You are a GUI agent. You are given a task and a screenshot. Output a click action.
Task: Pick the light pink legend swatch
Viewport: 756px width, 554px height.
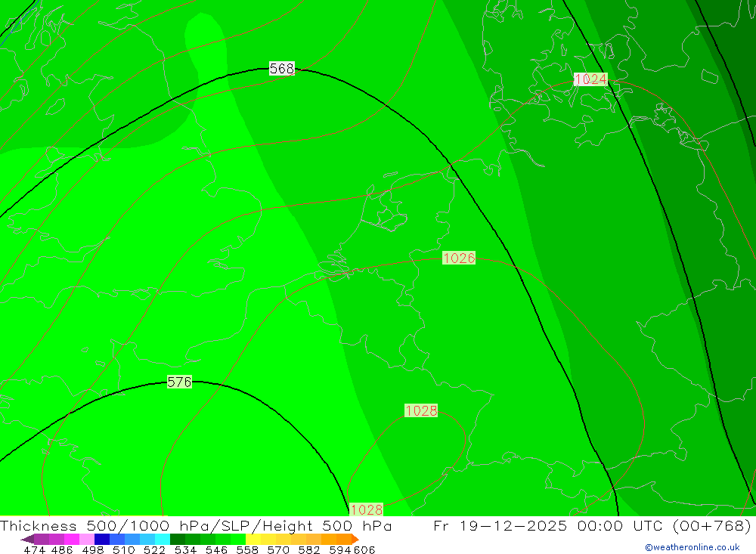[87, 539]
